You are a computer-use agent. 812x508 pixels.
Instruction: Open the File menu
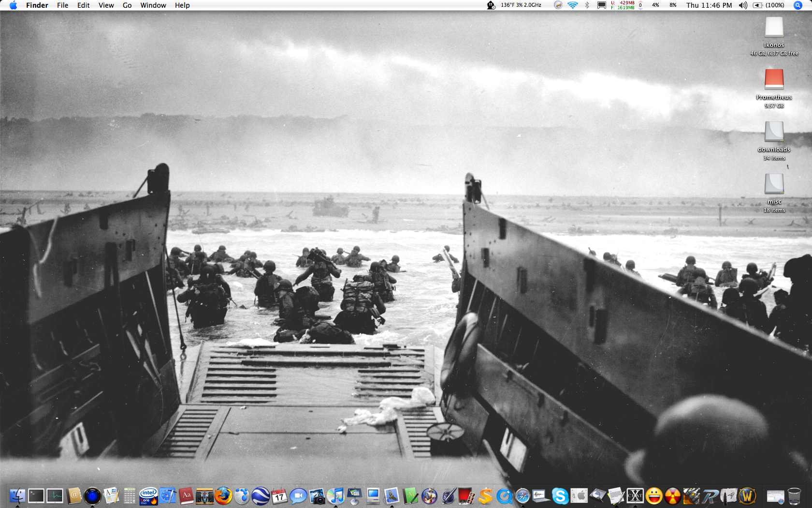[x=63, y=5]
